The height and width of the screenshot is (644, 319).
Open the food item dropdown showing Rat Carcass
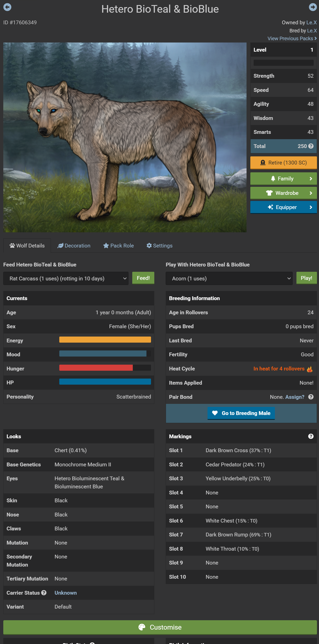click(66, 278)
